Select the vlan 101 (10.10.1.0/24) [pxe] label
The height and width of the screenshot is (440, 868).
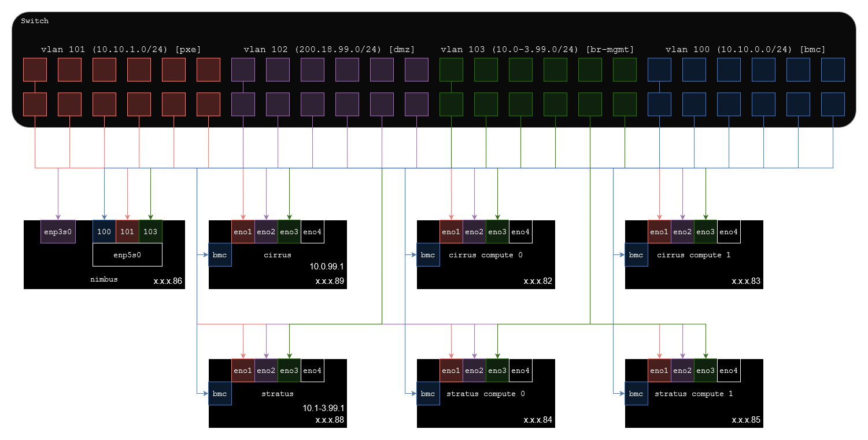(121, 50)
